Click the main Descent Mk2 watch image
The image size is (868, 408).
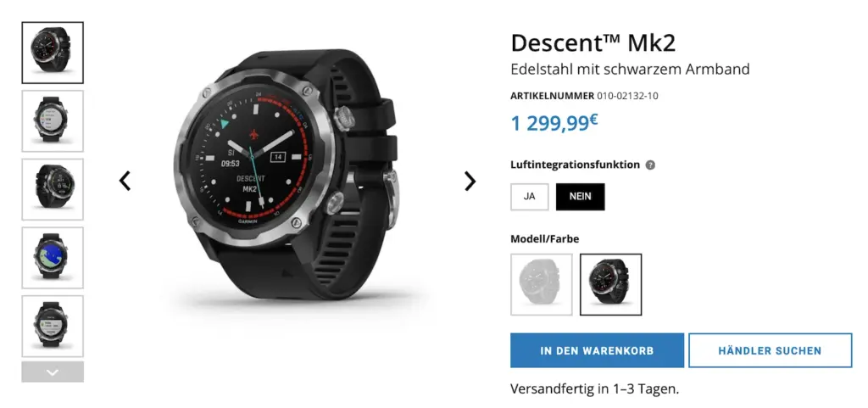287,176
